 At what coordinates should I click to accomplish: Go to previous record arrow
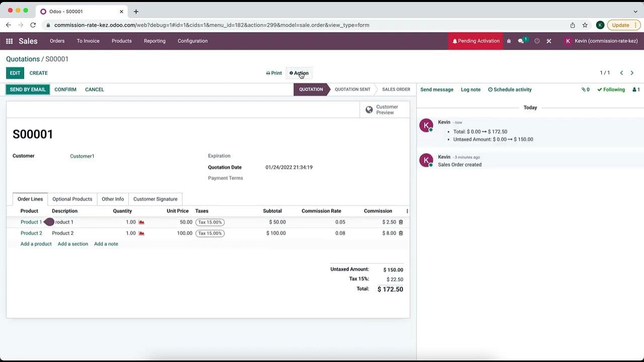(621, 73)
